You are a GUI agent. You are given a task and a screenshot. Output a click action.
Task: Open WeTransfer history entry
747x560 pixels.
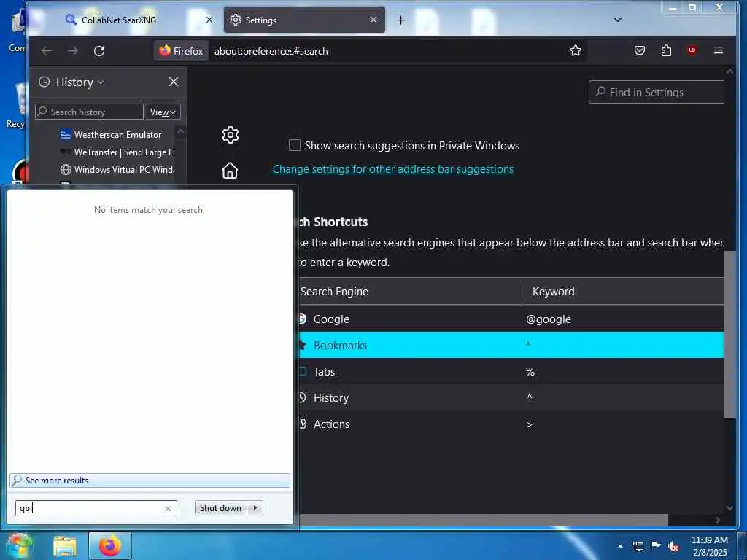pyautogui.click(x=117, y=152)
